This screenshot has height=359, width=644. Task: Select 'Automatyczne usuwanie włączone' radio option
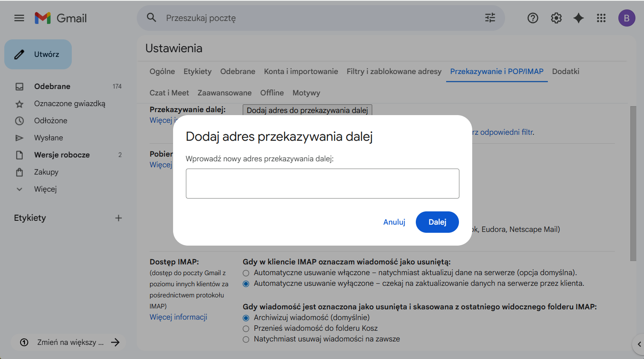point(246,273)
